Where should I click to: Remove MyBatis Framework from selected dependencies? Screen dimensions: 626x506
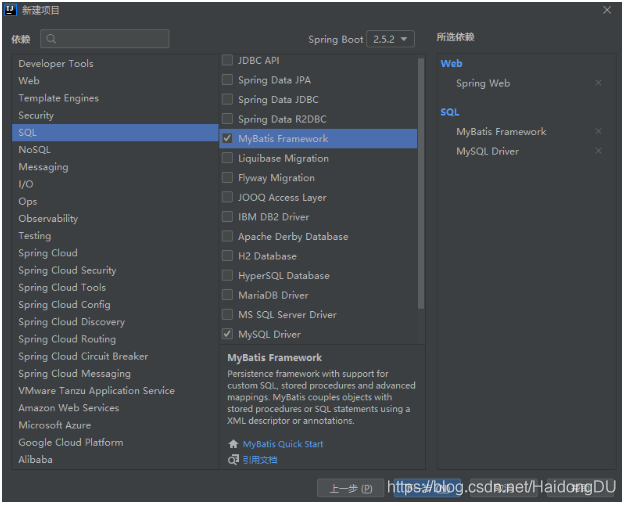[598, 131]
